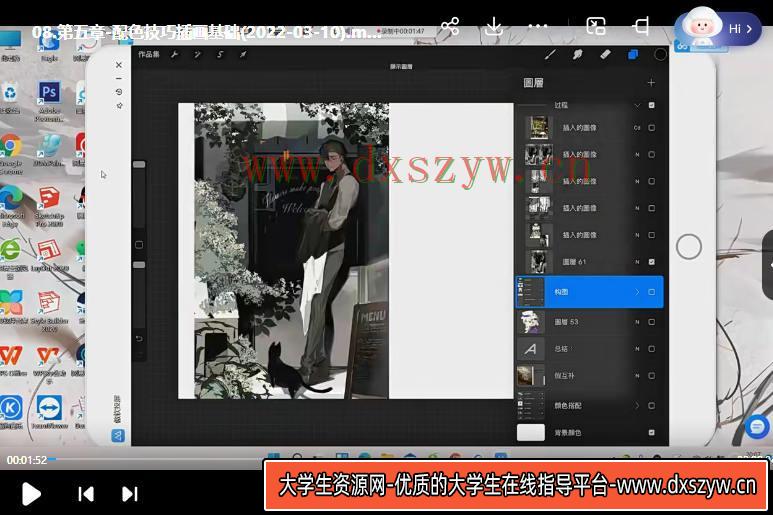Click the brush opacity slider handle
This screenshot has width=773, height=515.
point(139,265)
